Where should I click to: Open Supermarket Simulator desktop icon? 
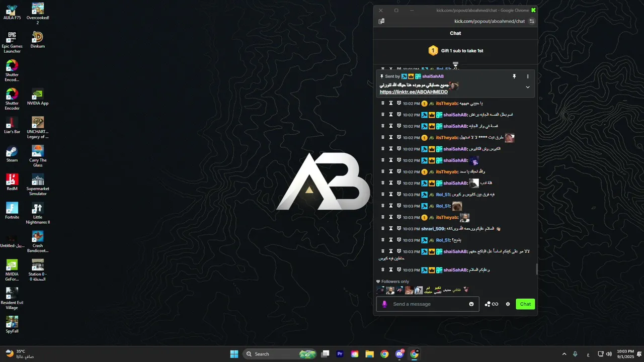point(38,185)
